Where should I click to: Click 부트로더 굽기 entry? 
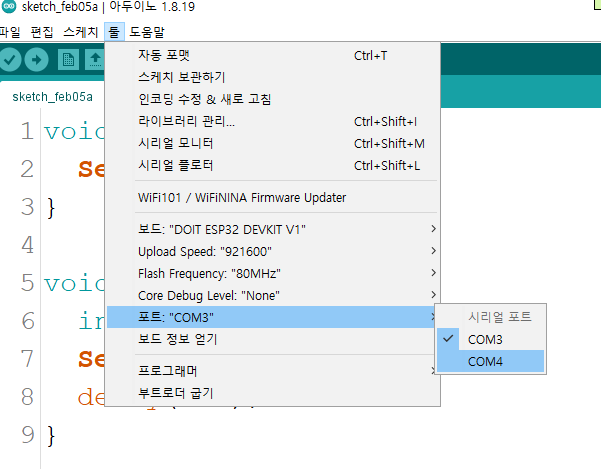(272, 393)
